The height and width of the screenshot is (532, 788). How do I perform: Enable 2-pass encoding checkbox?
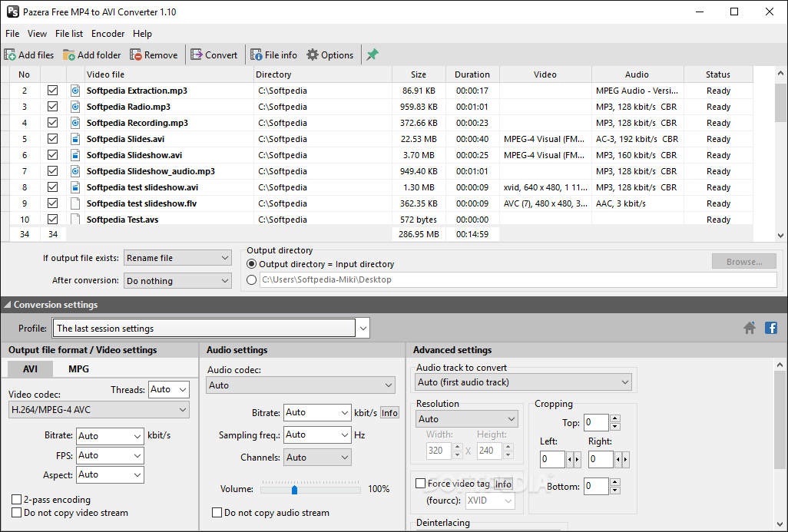(17, 500)
